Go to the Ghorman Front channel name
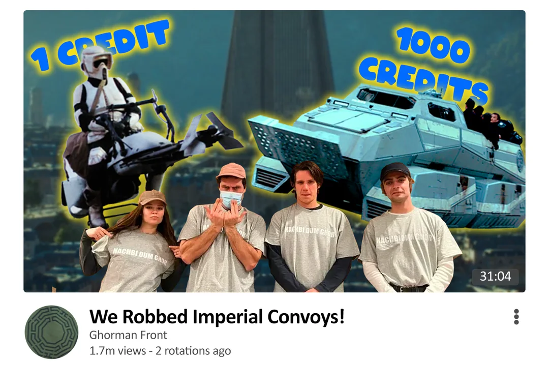Image resolution: width=549 pixels, height=392 pixels. coord(128,335)
